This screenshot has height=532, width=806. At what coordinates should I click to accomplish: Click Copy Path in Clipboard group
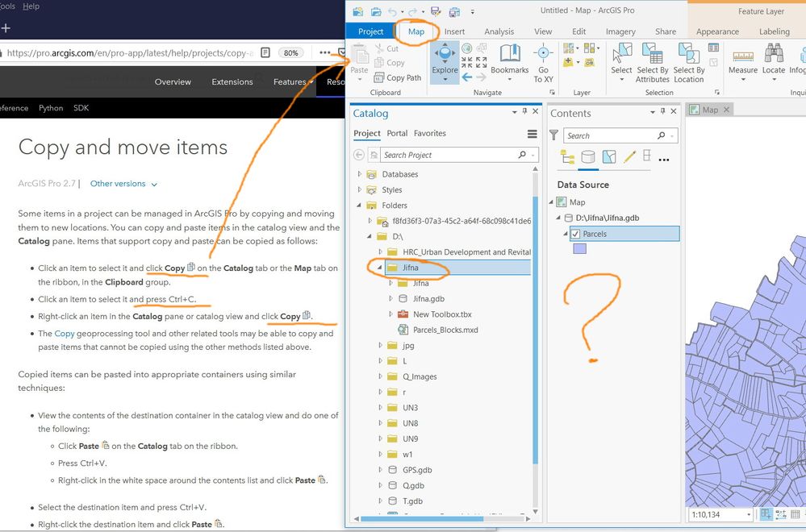coord(397,77)
